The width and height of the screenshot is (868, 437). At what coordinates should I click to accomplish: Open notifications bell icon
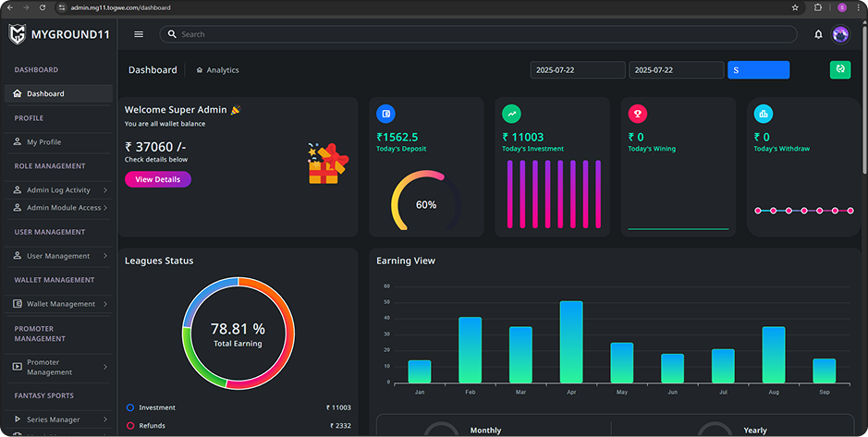[818, 34]
